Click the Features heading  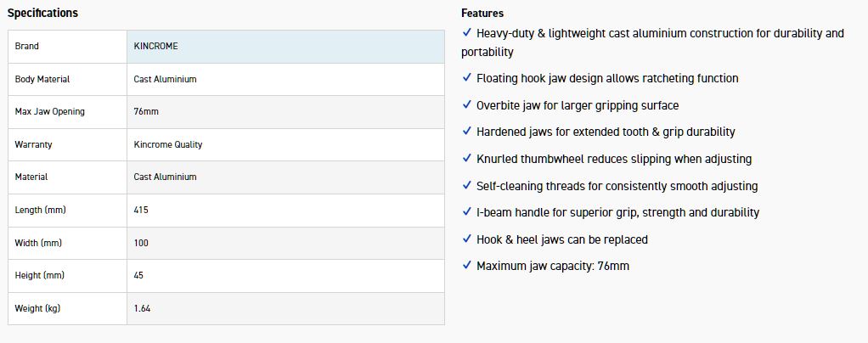482,13
